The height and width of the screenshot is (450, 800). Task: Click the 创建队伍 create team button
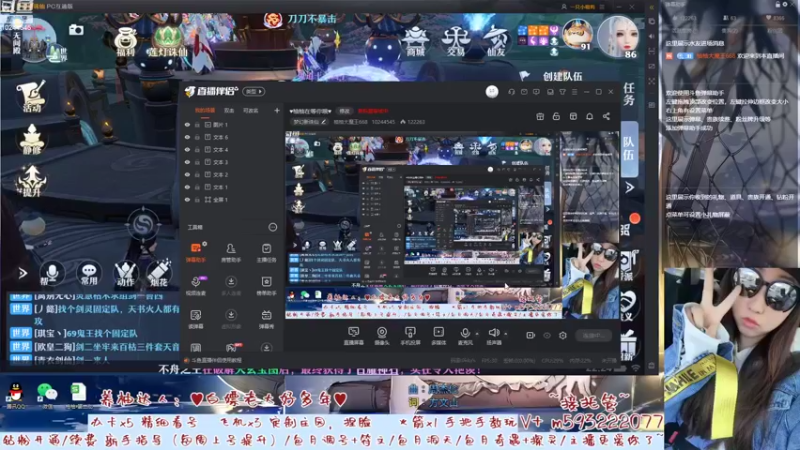click(562, 76)
